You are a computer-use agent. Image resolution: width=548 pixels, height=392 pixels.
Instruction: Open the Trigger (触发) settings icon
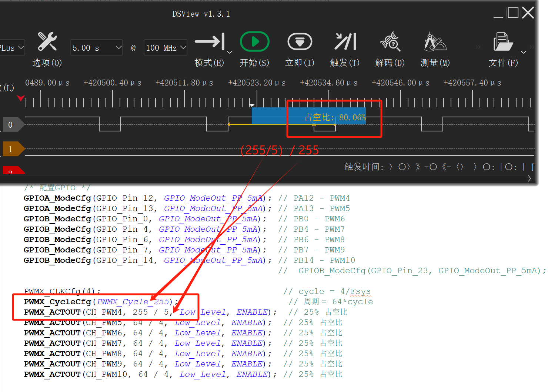(345, 41)
